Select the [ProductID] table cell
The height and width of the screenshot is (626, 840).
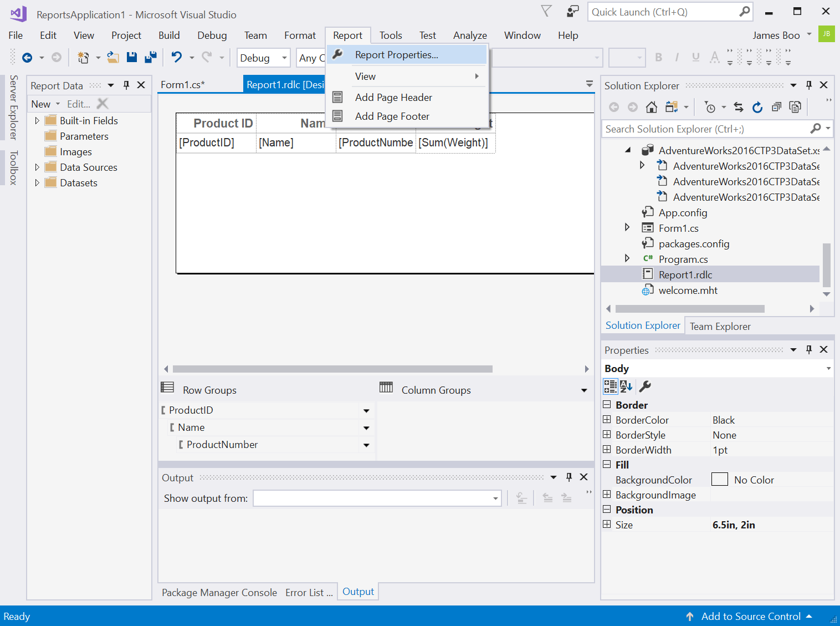pyautogui.click(x=216, y=142)
